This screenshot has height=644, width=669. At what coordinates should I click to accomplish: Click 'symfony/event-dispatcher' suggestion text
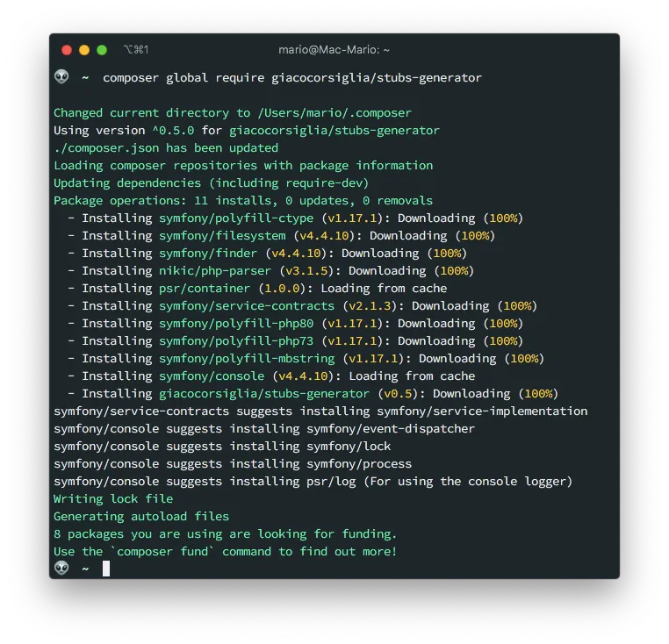(x=391, y=429)
